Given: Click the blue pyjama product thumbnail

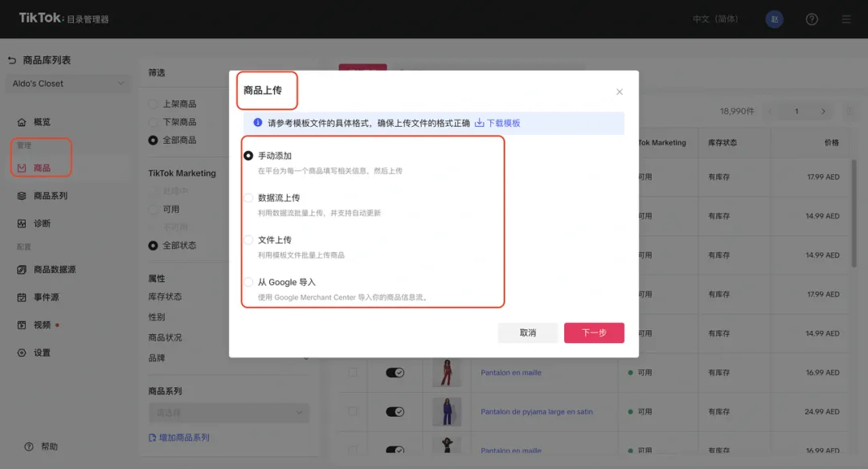Looking at the screenshot, I should click(447, 411).
